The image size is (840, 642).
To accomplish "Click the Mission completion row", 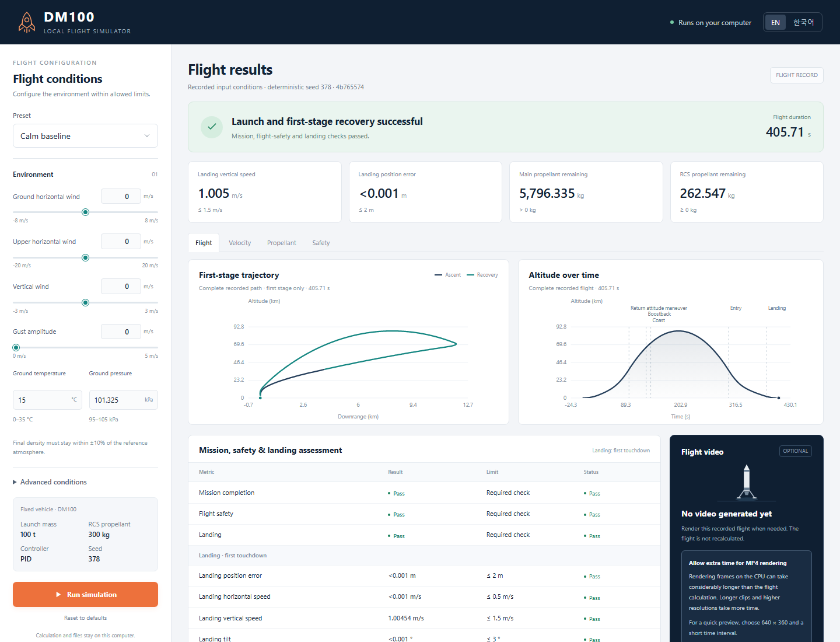I will 424,493.
